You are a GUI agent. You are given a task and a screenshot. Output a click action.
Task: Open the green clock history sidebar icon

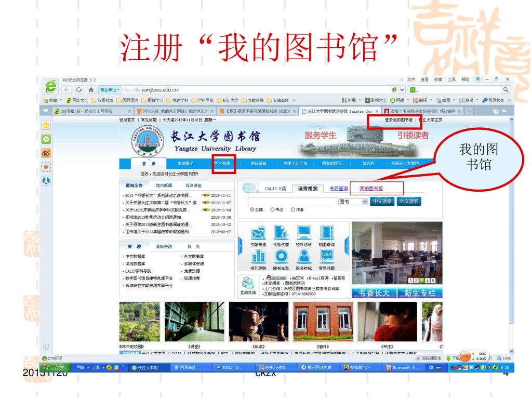(x=46, y=139)
